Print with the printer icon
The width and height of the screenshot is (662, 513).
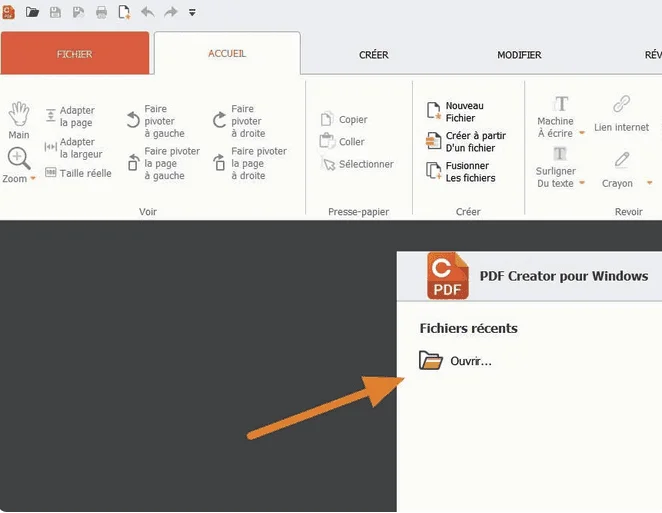coord(101,12)
